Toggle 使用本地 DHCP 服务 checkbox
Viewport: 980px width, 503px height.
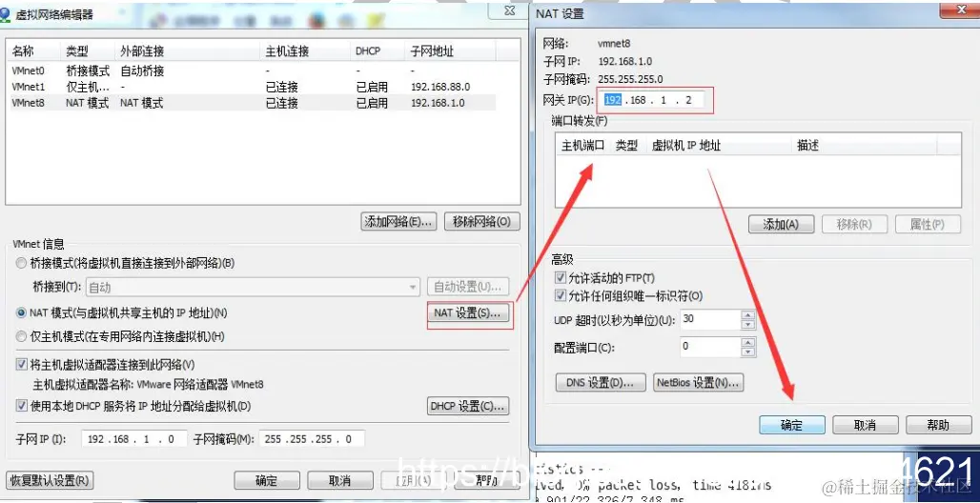tap(22, 406)
